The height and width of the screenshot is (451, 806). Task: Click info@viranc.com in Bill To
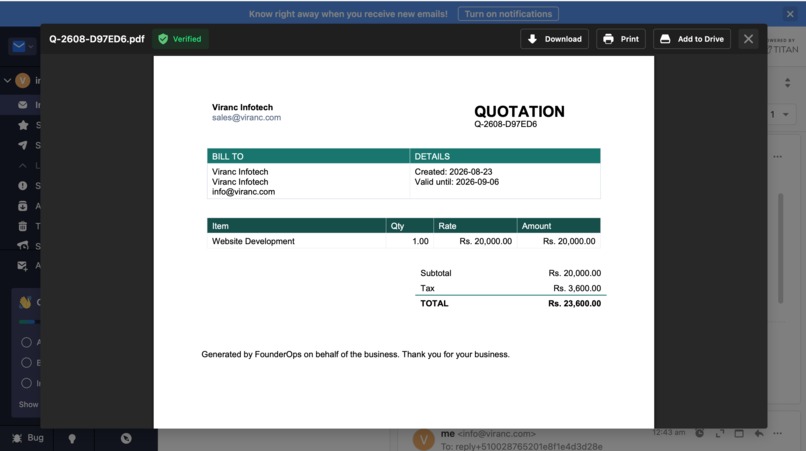pyautogui.click(x=243, y=192)
